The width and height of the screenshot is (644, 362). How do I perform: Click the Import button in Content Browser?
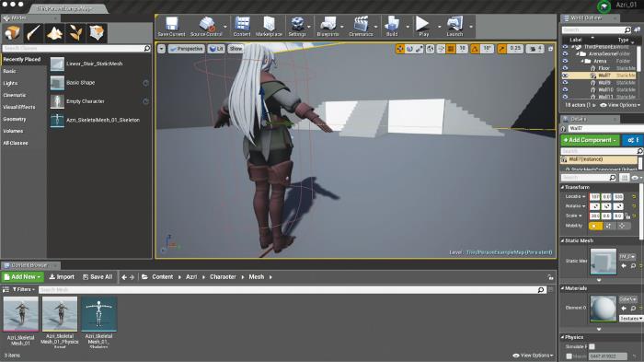62,277
